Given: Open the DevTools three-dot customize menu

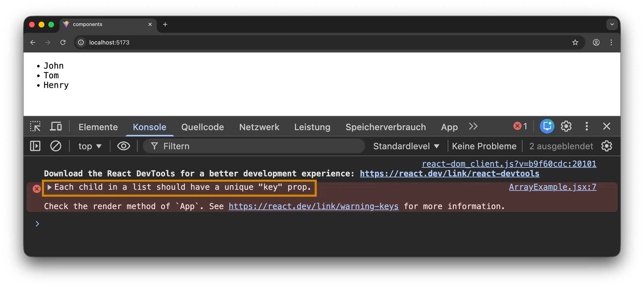Looking at the screenshot, I should pos(587,126).
